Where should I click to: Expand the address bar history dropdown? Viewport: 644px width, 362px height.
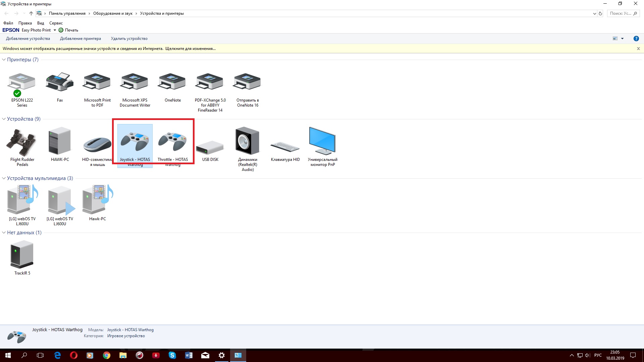click(x=594, y=13)
